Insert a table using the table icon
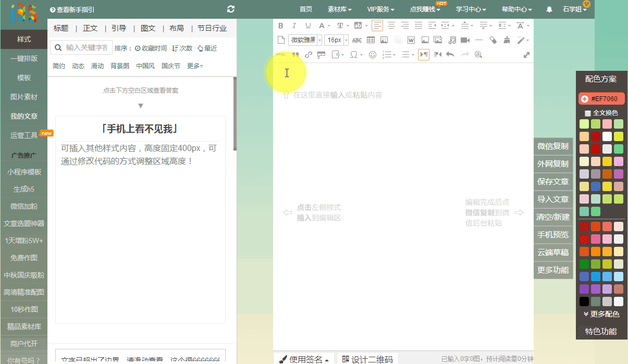Screen dimensions: 628x364 (x=371, y=40)
